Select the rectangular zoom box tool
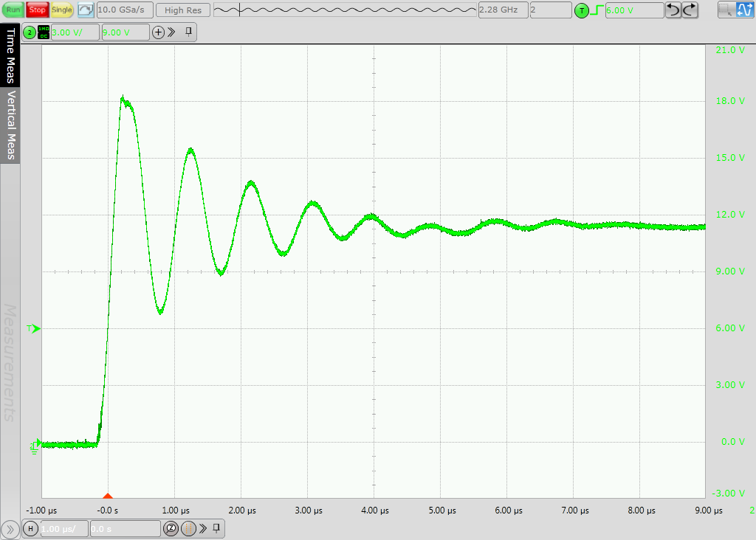Viewport: 756px width, 540px height. (x=726, y=10)
